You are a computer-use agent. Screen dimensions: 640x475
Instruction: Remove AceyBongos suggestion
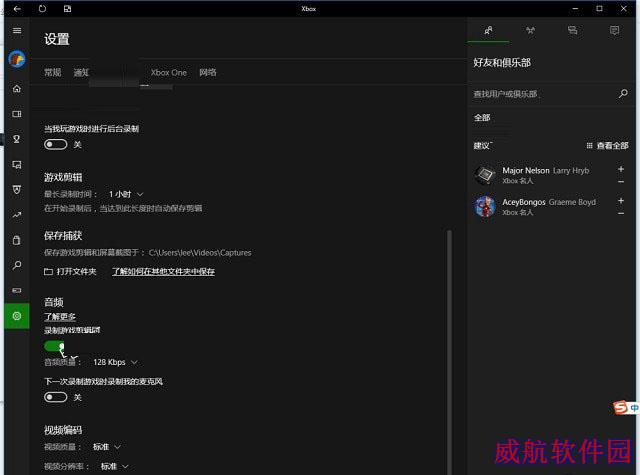[x=621, y=213]
